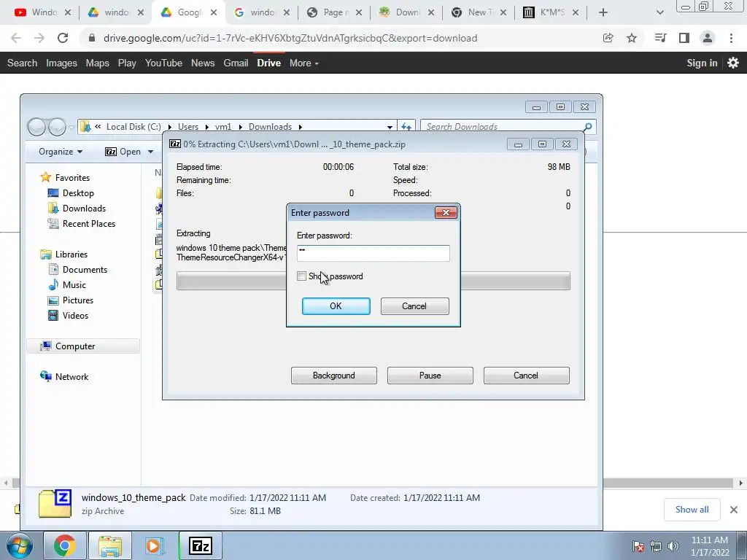Open YouTube in Google bar
The width and height of the screenshot is (747, 560).
click(163, 63)
